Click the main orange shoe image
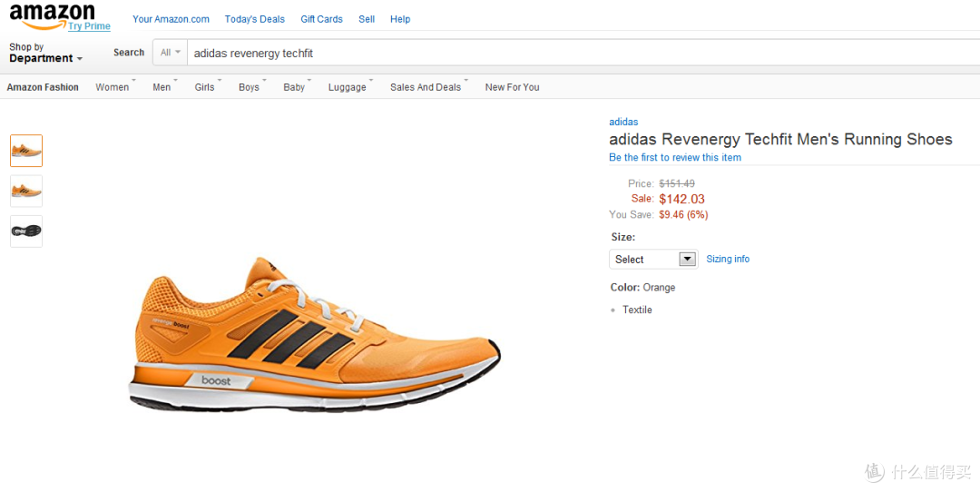This screenshot has height=492, width=980. click(314, 334)
